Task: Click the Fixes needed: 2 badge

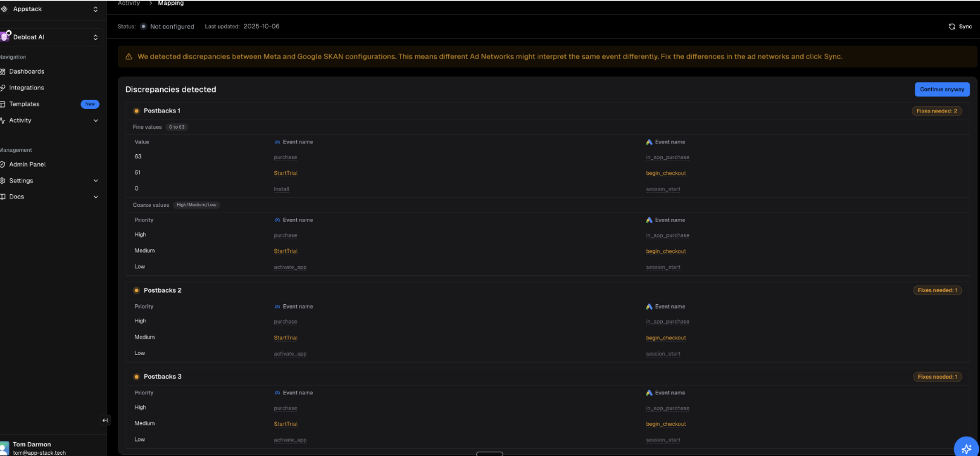Action: coord(936,111)
